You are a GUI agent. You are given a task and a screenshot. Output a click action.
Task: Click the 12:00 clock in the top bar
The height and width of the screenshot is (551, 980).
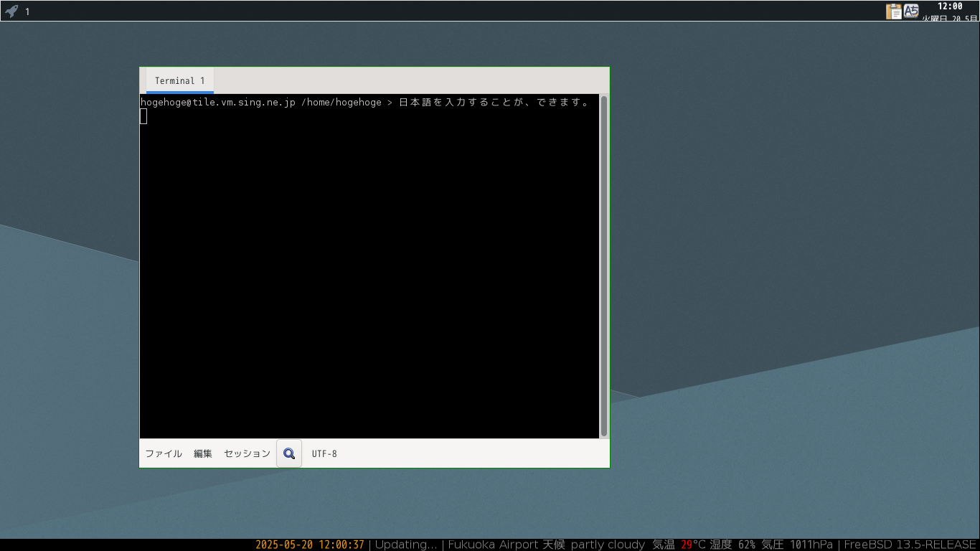950,6
